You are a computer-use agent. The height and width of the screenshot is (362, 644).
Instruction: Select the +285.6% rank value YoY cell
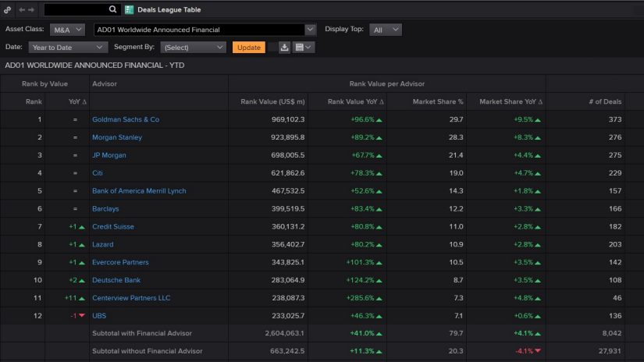point(364,298)
